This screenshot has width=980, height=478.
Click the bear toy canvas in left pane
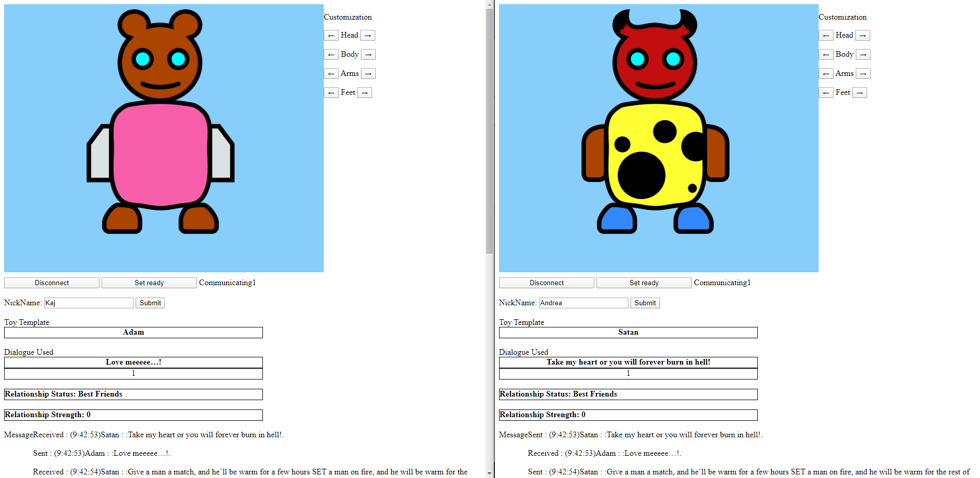tap(164, 138)
